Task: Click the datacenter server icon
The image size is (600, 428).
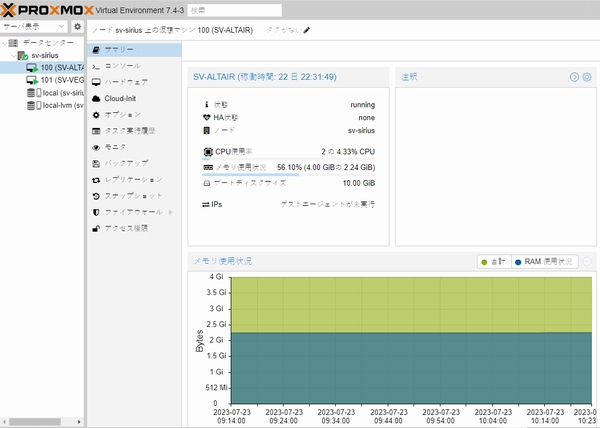Action: [x=13, y=42]
